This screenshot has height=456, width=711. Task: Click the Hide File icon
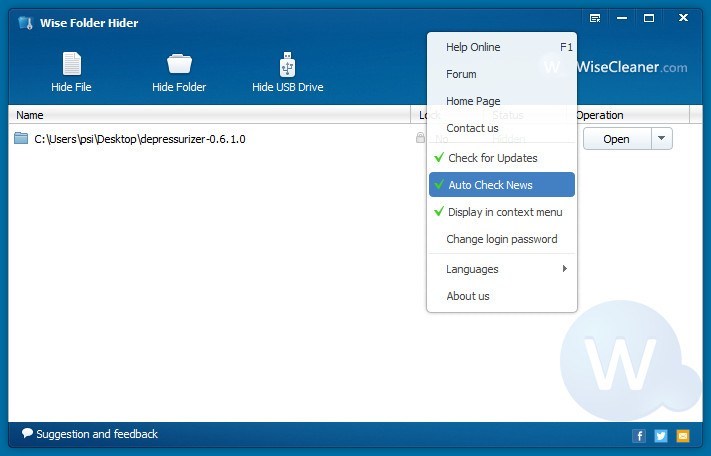click(x=72, y=64)
